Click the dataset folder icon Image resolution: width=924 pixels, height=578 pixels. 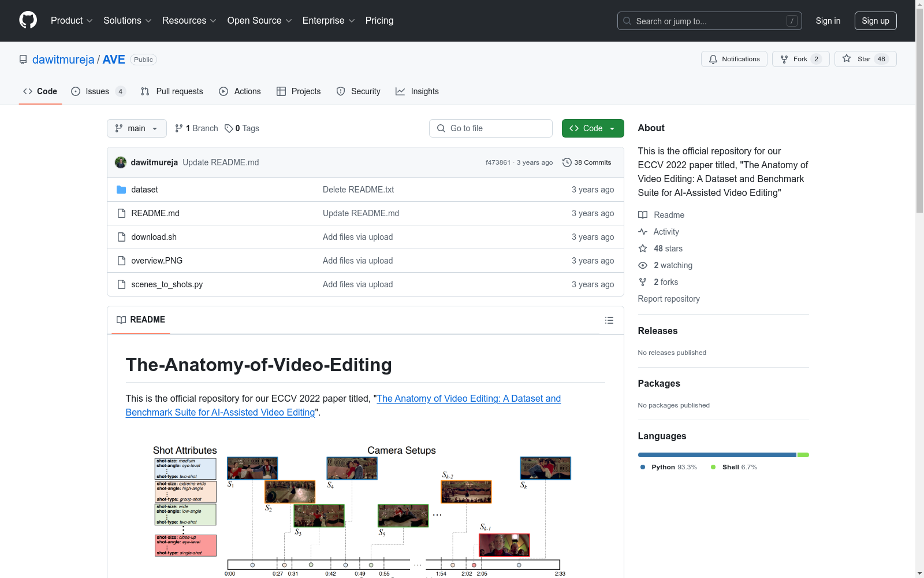click(121, 190)
